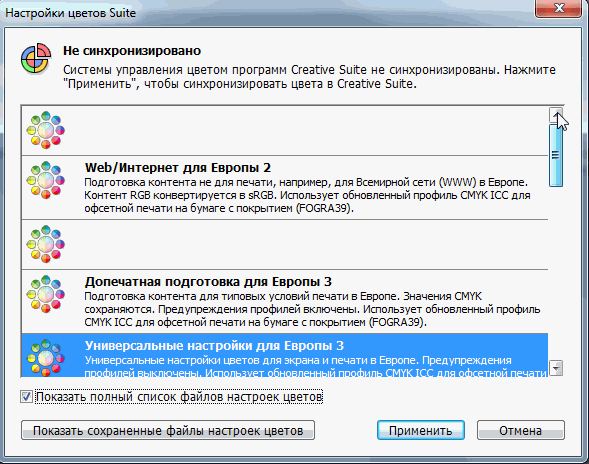Click the color sync status icon beside "Не синхронизировано"
Viewport: 589px width, 464px height.
pos(36,58)
